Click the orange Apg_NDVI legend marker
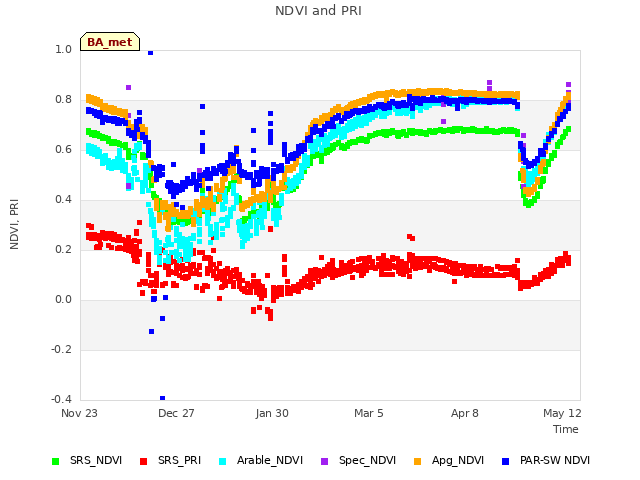 tap(417, 461)
